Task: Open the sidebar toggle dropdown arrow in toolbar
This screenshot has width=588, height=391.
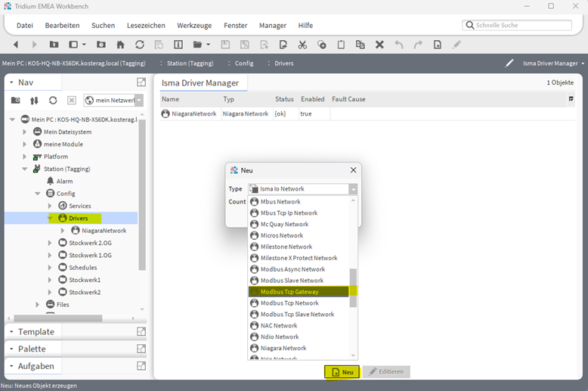Action: 84,45
